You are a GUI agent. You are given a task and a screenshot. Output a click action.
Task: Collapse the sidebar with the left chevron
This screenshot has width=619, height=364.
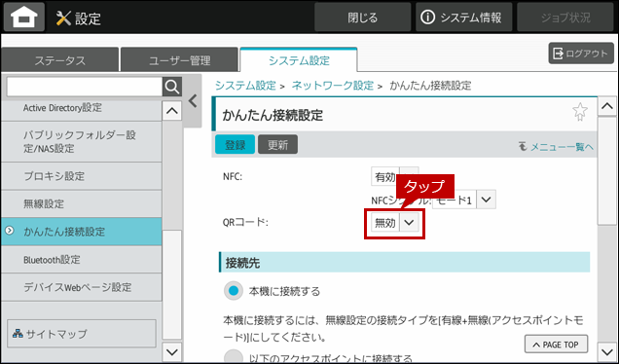pyautogui.click(x=193, y=101)
